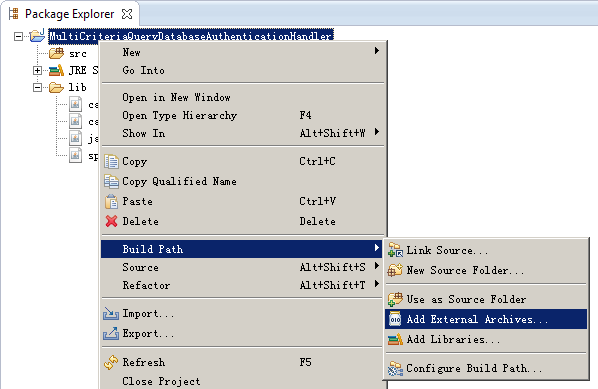Click the Export icon
The height and width of the screenshot is (389, 598).
[111, 334]
